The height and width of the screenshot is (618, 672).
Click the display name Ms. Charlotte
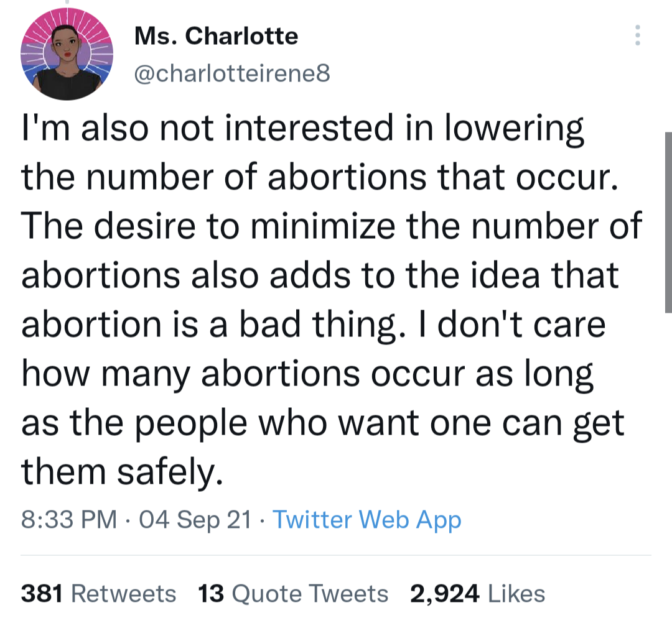[216, 35]
